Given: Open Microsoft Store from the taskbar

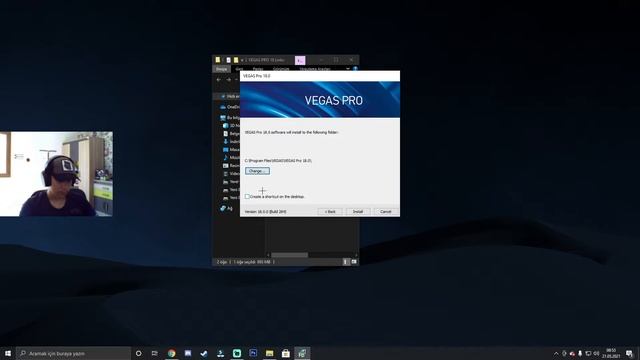Looking at the screenshot, I should tap(286, 353).
